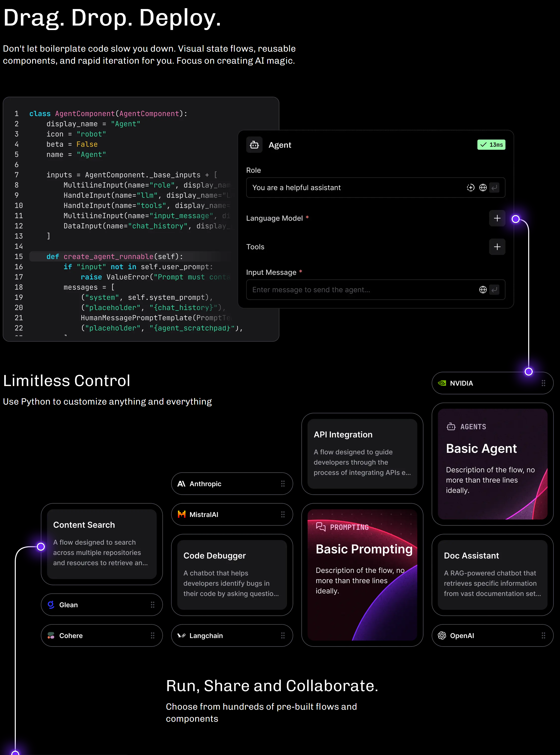Edit the Role text field
Screen dimensions: 560x755
pos(376,187)
